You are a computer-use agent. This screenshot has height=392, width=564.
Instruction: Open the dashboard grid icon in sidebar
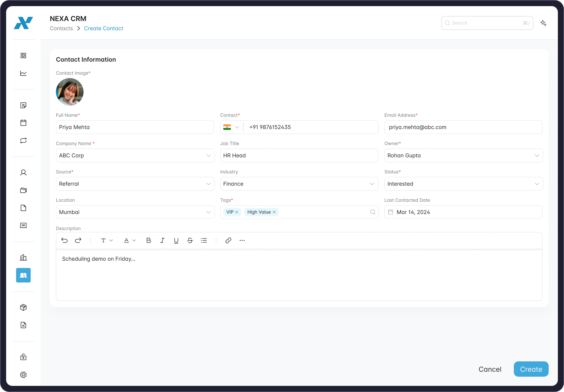[23, 55]
